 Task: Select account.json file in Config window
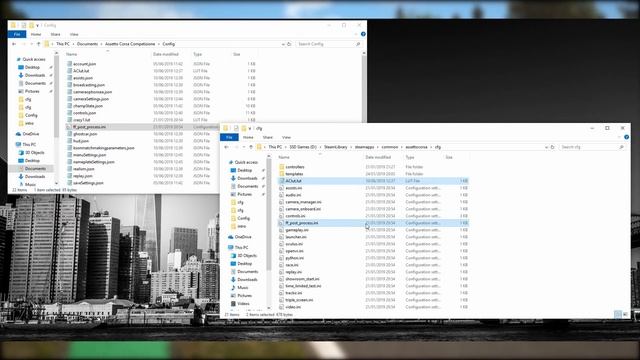84,64
